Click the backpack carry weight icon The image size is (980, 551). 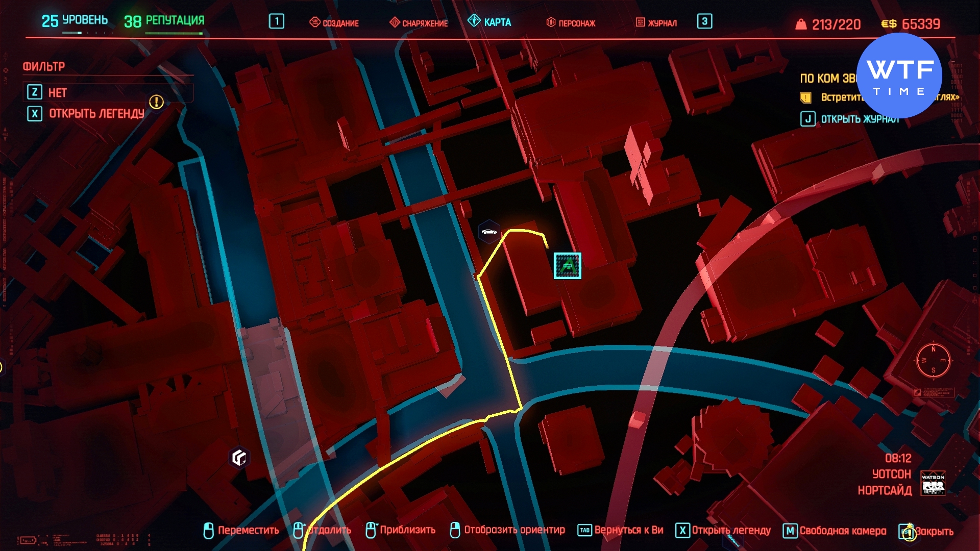[x=801, y=24]
